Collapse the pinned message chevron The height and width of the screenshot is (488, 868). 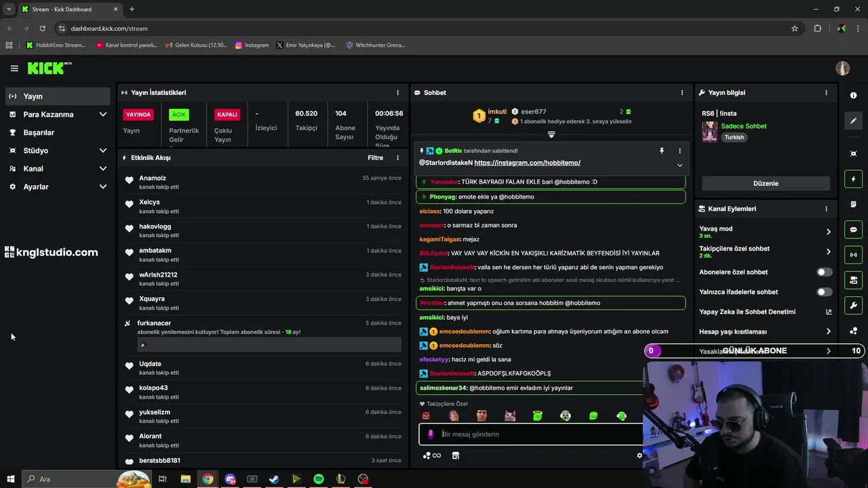pos(679,165)
